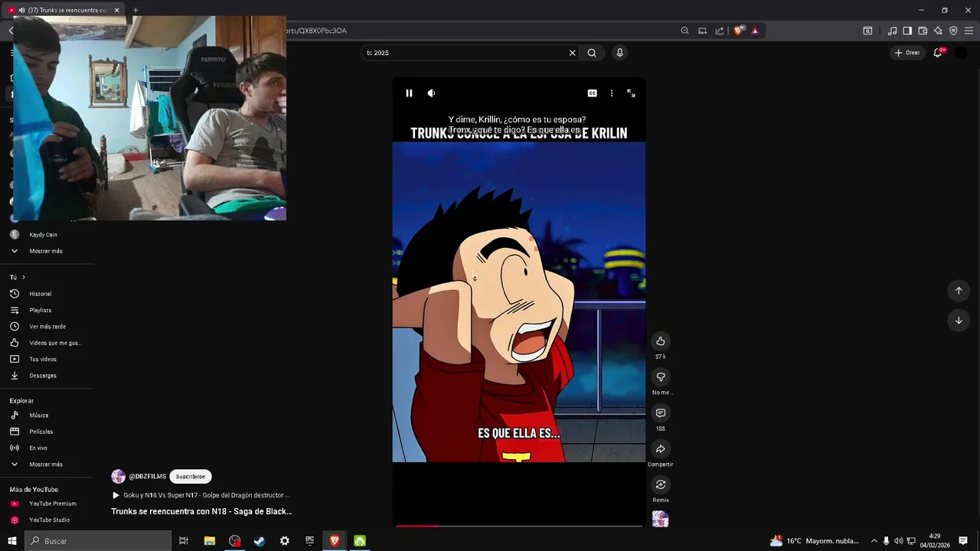Open the linked Goku y N18 video
Screen dimensions: 980x551
[x=201, y=495]
